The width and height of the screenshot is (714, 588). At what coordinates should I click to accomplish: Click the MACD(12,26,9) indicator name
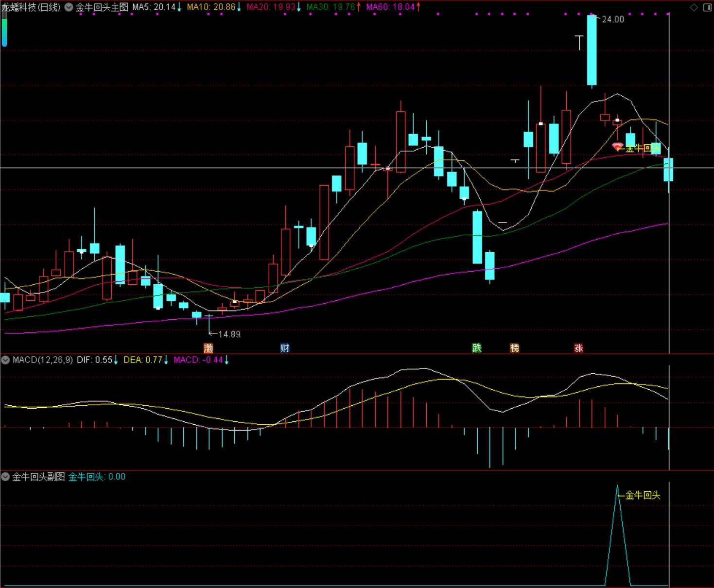tap(43, 360)
